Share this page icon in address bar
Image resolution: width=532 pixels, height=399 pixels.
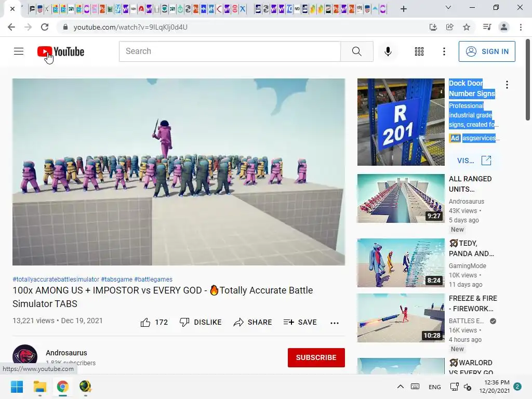[449, 27]
